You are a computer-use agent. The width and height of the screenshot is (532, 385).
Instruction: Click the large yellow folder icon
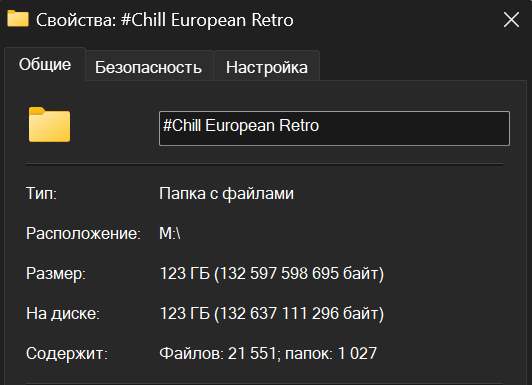[50, 124]
